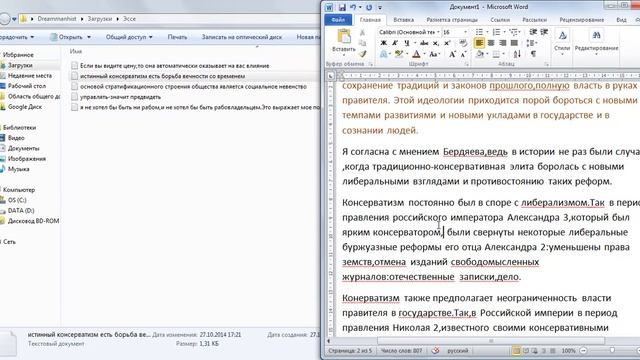Click the Bullets list icon
Viewport: 640px width, 360px height.
coord(479,32)
